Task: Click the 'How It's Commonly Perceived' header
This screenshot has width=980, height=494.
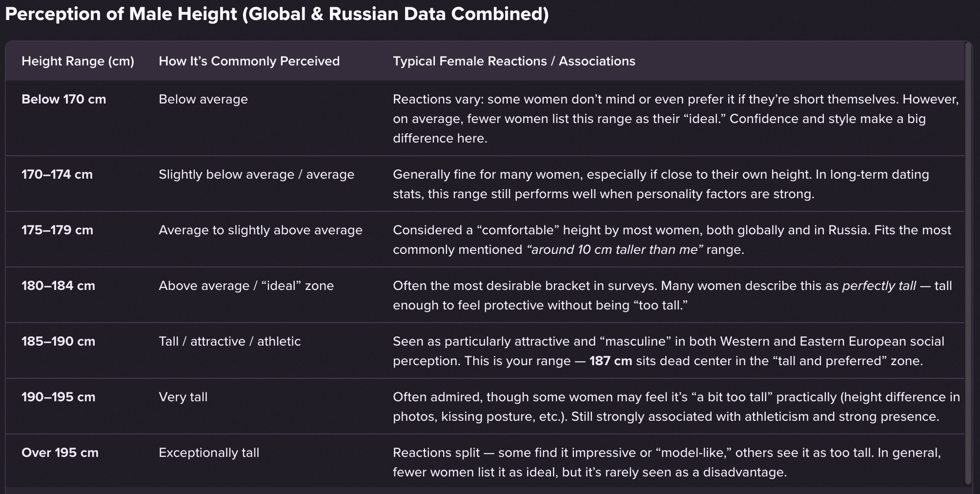Action: click(x=249, y=62)
